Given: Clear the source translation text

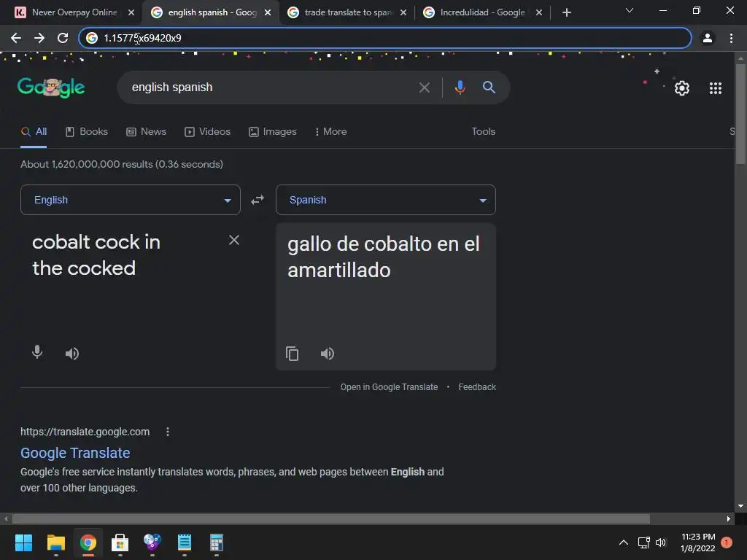Looking at the screenshot, I should pos(234,240).
